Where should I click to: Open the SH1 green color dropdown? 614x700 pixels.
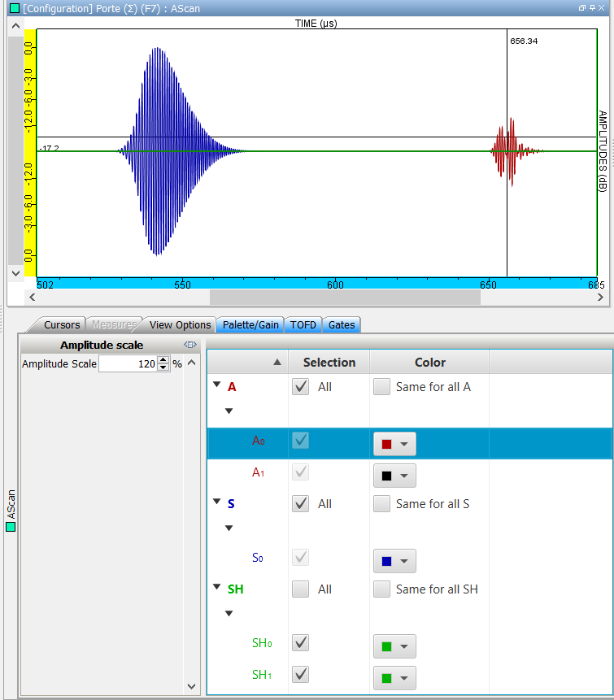(x=394, y=678)
